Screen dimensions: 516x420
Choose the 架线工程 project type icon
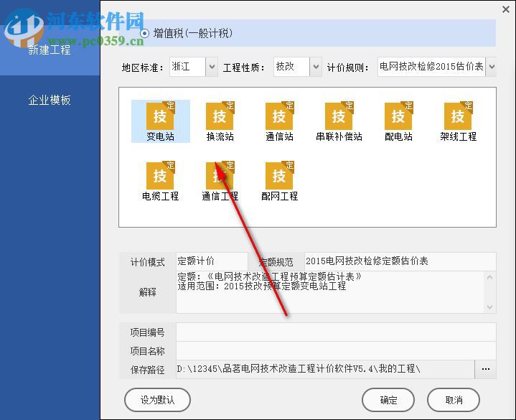click(x=458, y=121)
